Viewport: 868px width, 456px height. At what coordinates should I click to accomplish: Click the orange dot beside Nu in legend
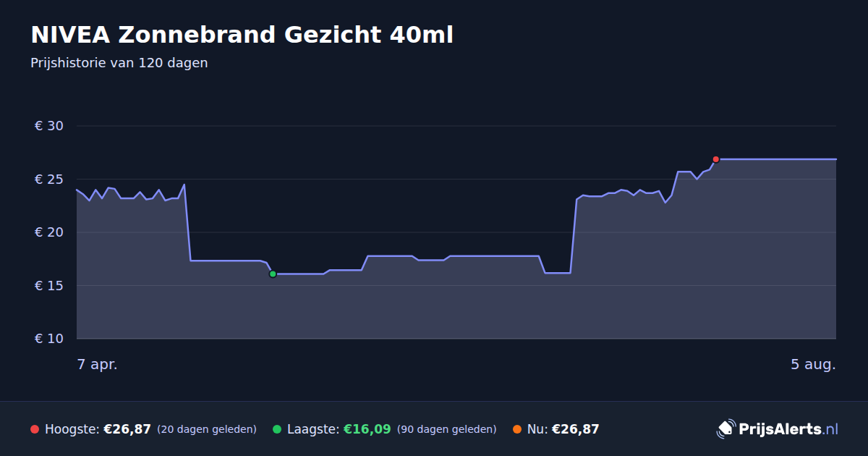pos(516,429)
